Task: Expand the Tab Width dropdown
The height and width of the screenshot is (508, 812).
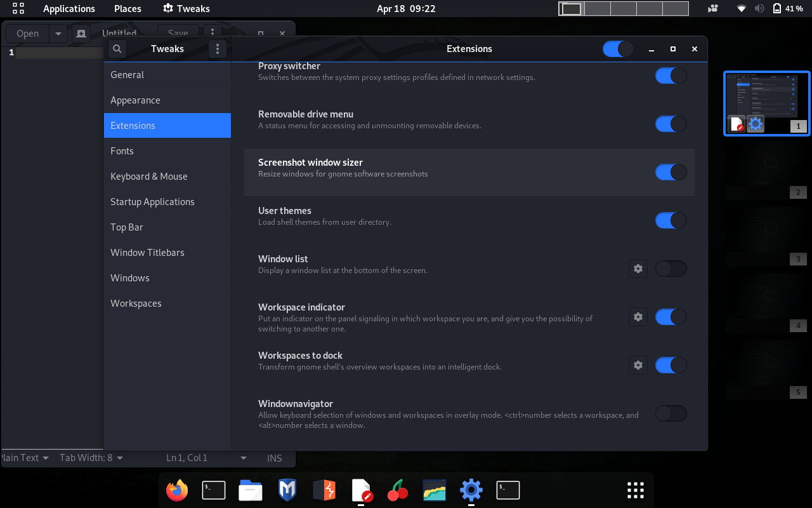Action: 91,458
